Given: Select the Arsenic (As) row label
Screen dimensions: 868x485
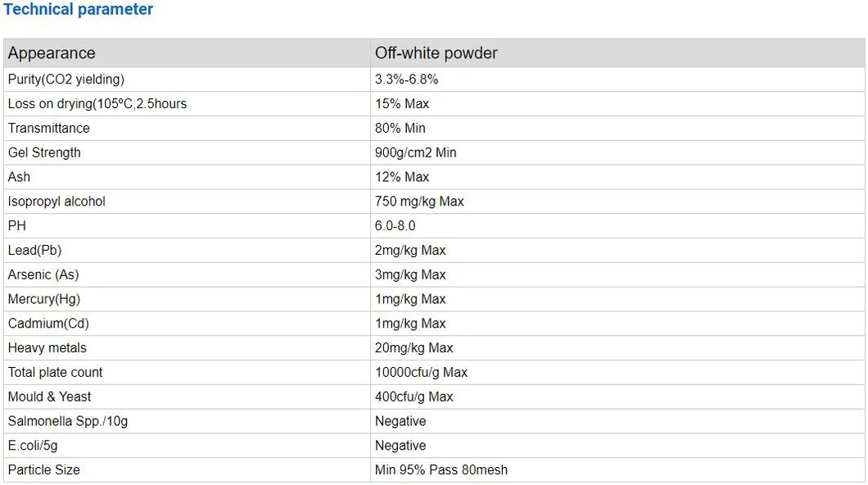Looking at the screenshot, I should pos(43,274).
